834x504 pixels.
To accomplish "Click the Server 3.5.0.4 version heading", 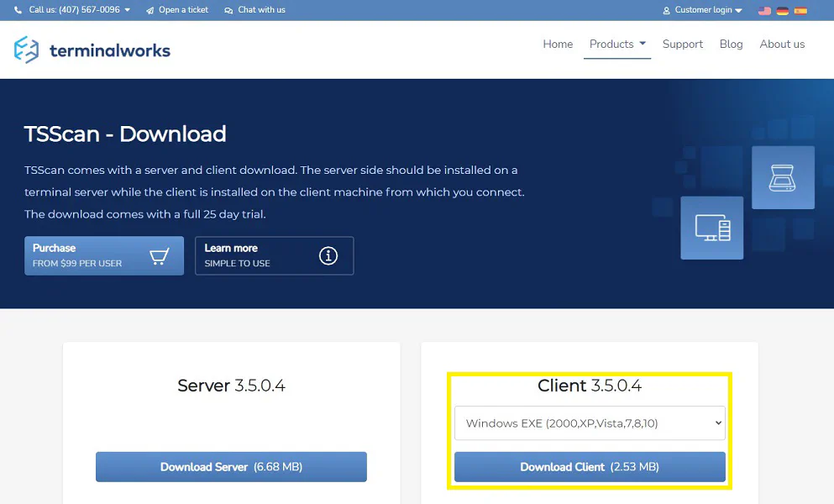I will tap(231, 386).
